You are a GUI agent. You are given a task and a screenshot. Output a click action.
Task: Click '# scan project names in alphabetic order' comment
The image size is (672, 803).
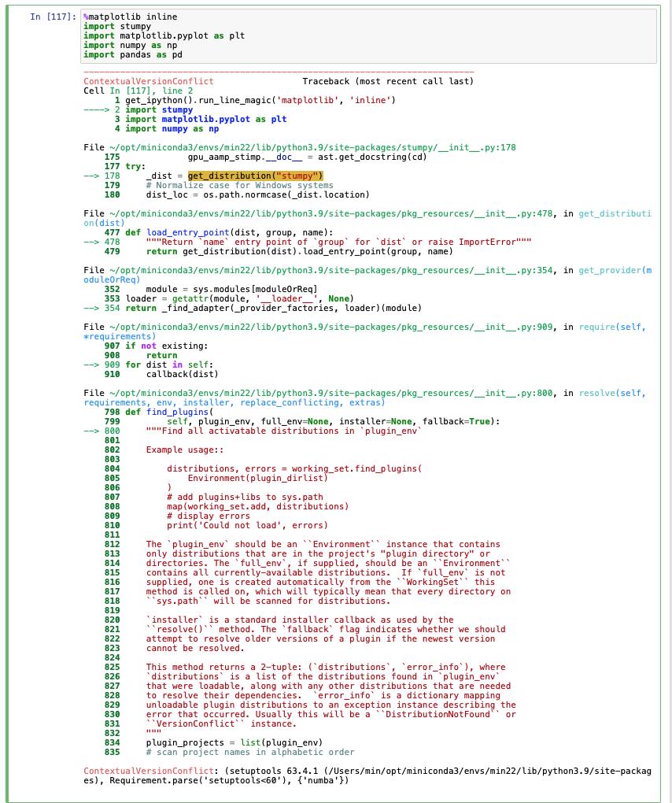point(249,753)
